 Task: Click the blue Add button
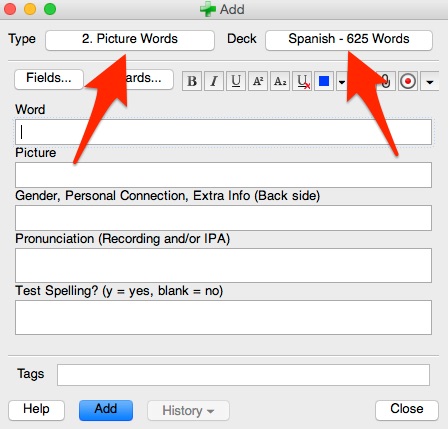click(106, 410)
